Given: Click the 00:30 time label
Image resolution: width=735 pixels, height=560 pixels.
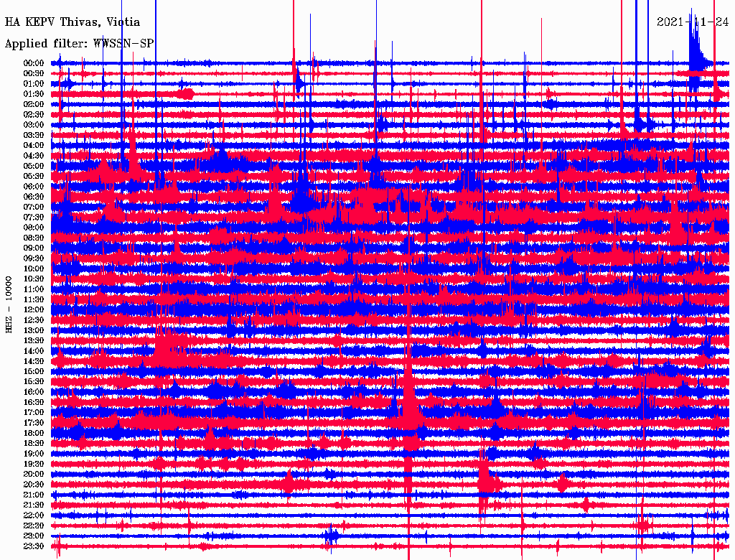Looking at the screenshot, I should (x=34, y=74).
